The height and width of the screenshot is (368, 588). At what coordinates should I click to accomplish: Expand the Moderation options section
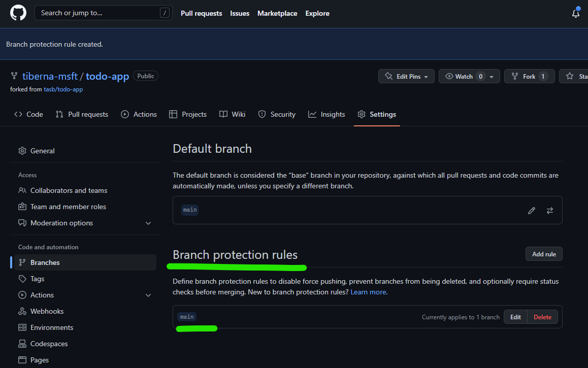pos(148,223)
